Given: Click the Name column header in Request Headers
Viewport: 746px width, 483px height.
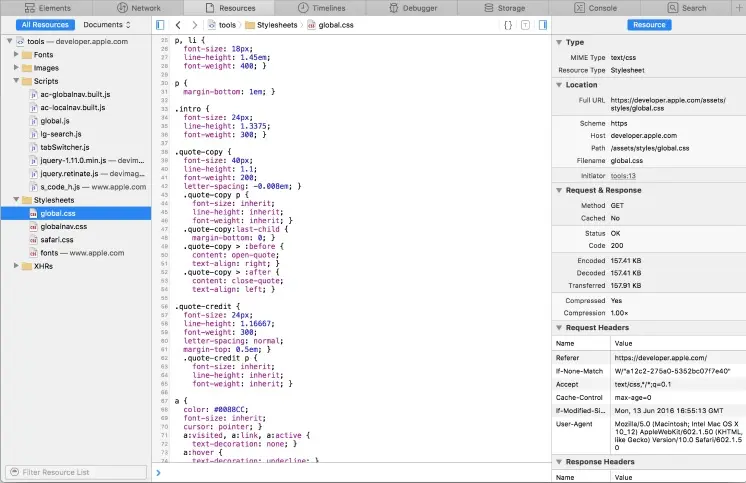Looking at the screenshot, I should 565,343.
